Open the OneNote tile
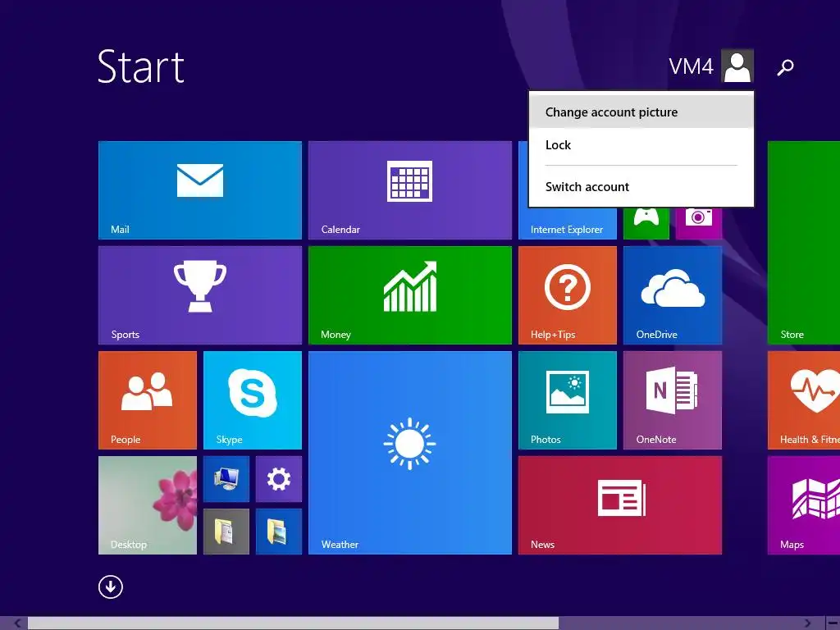This screenshot has width=840, height=630. [x=673, y=400]
